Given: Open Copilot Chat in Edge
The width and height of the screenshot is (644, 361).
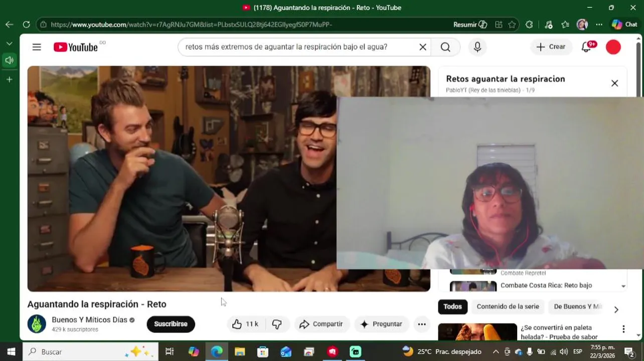Looking at the screenshot, I should point(624,25).
